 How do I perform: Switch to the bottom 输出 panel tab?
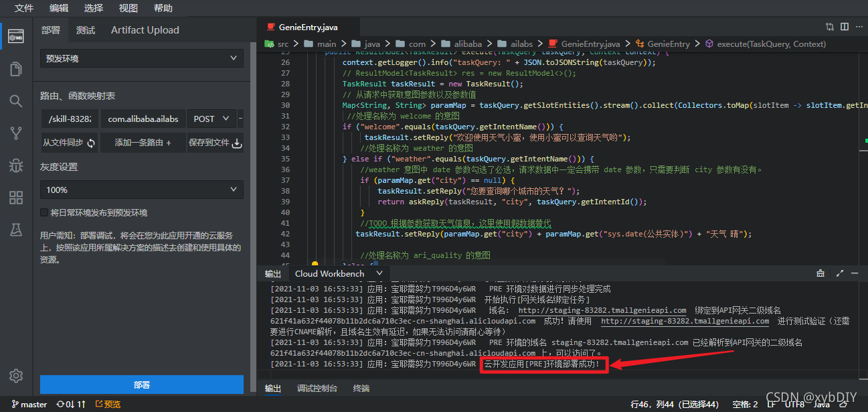273,388
